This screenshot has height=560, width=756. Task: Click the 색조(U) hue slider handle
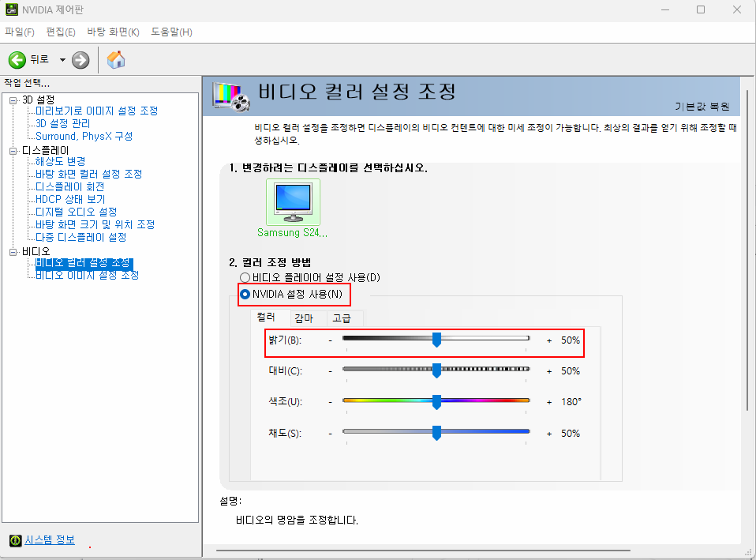(x=437, y=402)
